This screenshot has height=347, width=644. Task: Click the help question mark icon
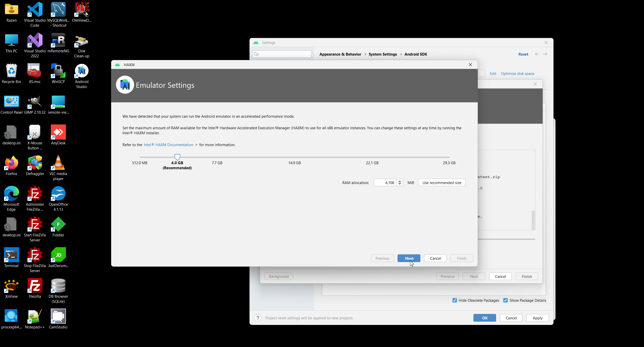click(x=258, y=318)
